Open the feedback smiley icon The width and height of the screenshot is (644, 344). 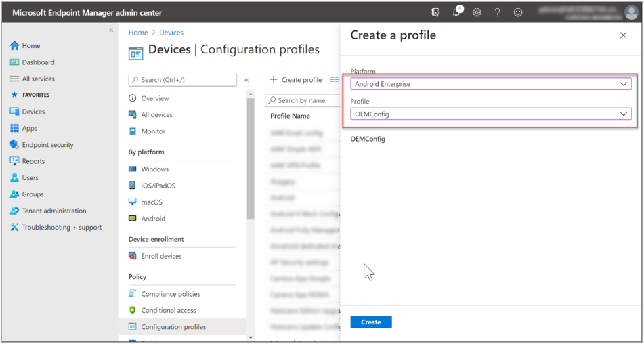(x=518, y=12)
